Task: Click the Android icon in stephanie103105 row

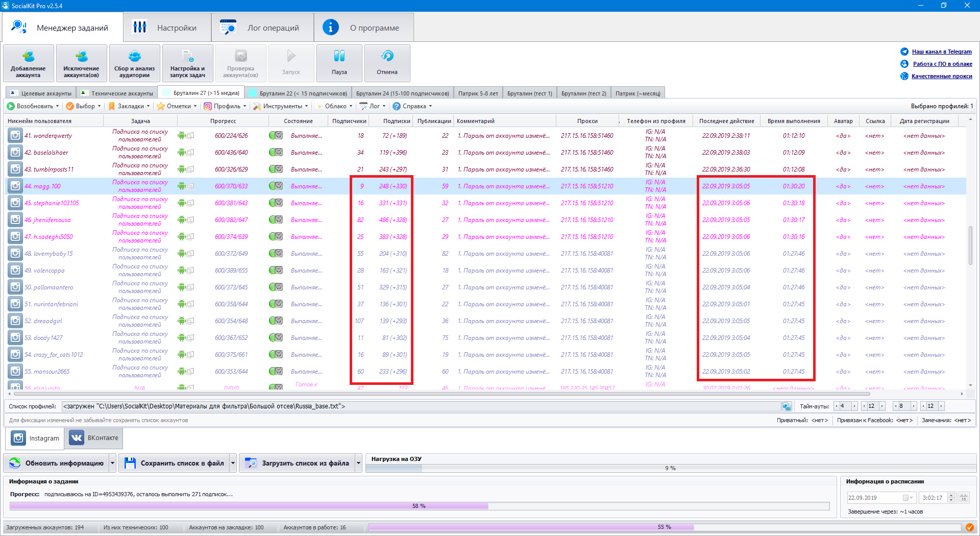Action: pos(182,203)
